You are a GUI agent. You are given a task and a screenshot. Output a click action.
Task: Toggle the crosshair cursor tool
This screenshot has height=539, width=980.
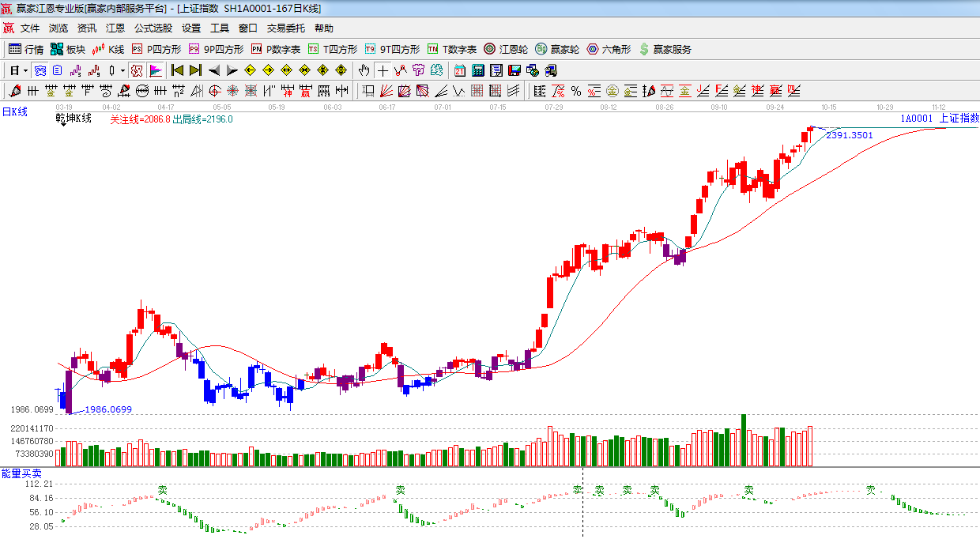383,70
